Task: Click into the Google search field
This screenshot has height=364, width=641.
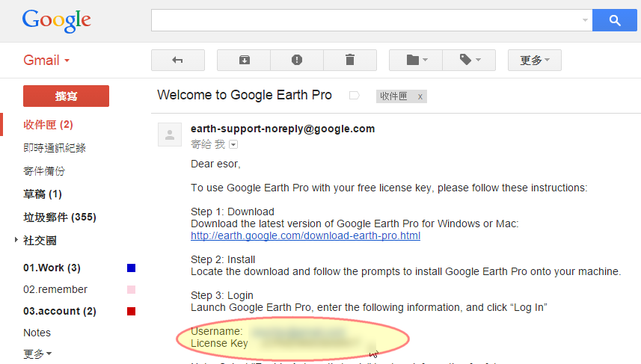Action: coord(366,20)
